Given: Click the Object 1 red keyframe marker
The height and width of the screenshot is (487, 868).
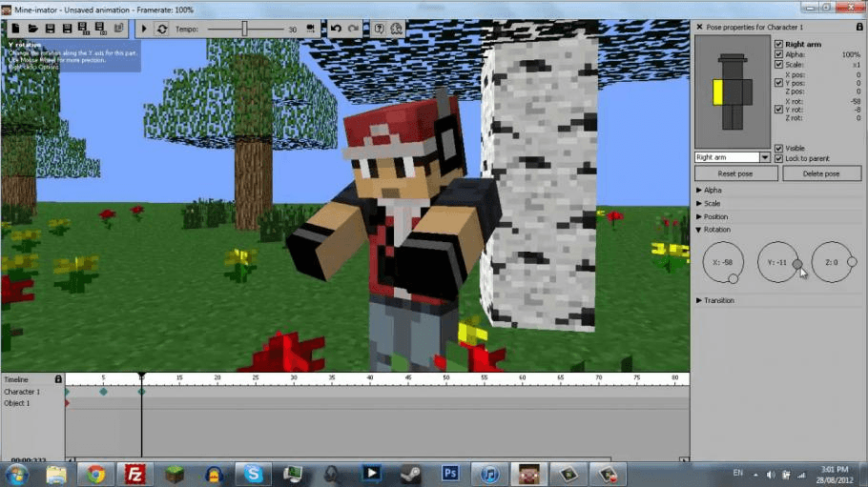Looking at the screenshot, I should (67, 403).
